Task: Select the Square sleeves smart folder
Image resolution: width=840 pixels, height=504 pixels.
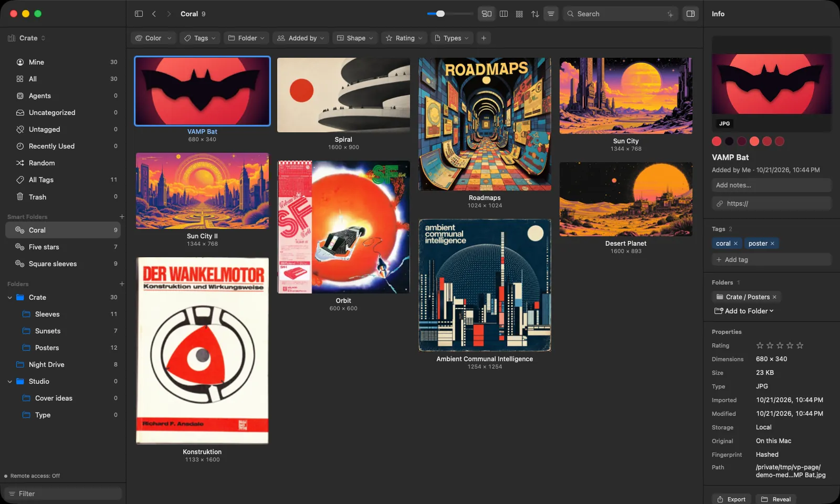Action: [x=63, y=264]
